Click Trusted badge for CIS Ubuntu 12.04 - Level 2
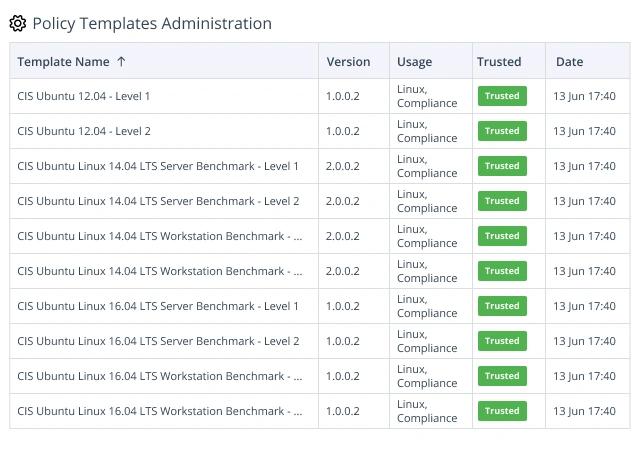Viewport: 640px width, 450px height. (502, 131)
